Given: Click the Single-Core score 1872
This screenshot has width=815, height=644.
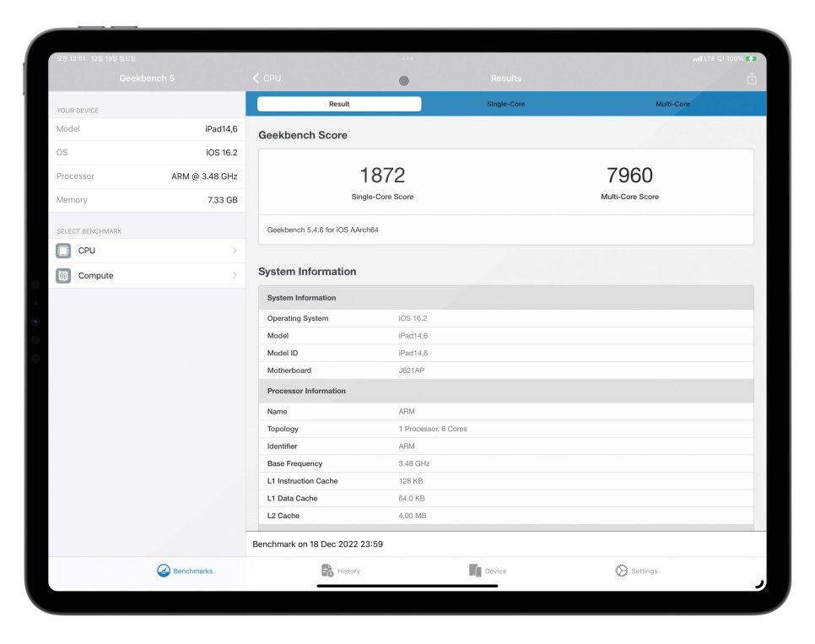Looking at the screenshot, I should (382, 176).
